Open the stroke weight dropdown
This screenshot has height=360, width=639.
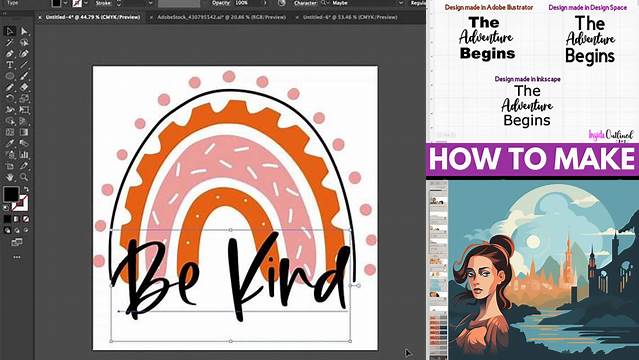pos(150,3)
